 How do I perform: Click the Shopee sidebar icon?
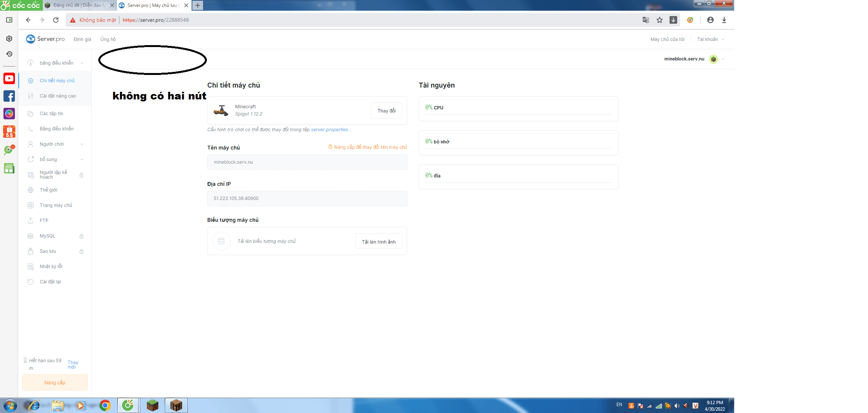coord(9,132)
